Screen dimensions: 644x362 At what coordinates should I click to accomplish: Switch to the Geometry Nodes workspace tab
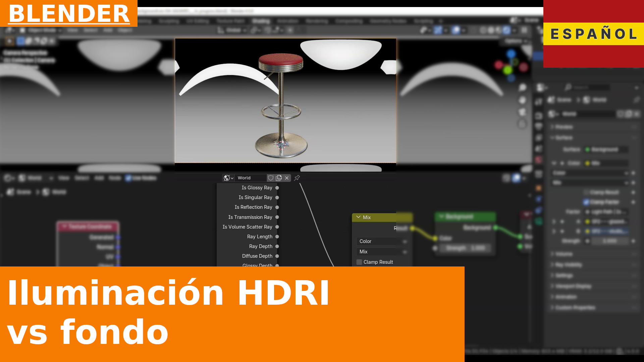click(388, 21)
